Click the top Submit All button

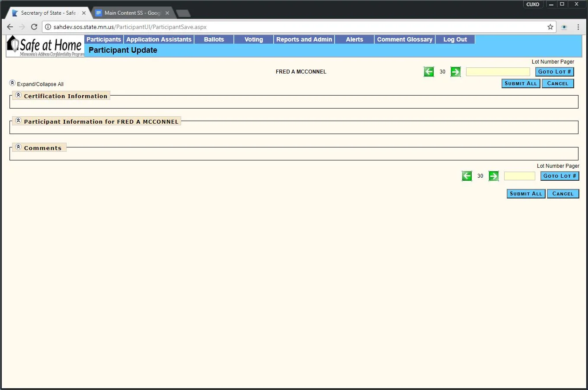point(521,83)
